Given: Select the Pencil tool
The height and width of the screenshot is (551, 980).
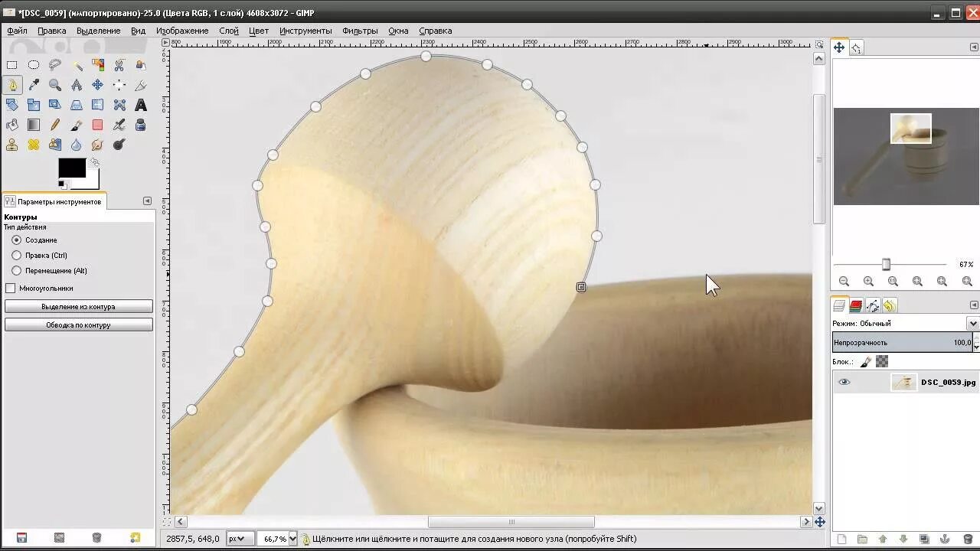Looking at the screenshot, I should click(55, 125).
